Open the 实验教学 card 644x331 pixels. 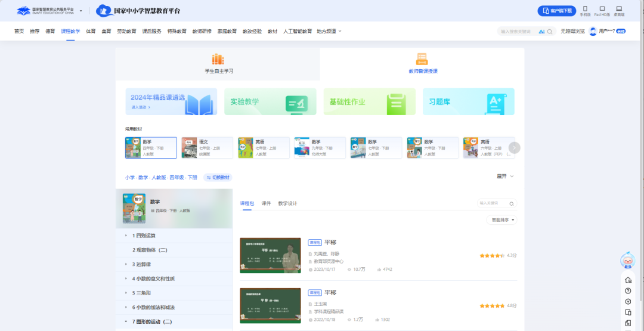[x=270, y=101]
